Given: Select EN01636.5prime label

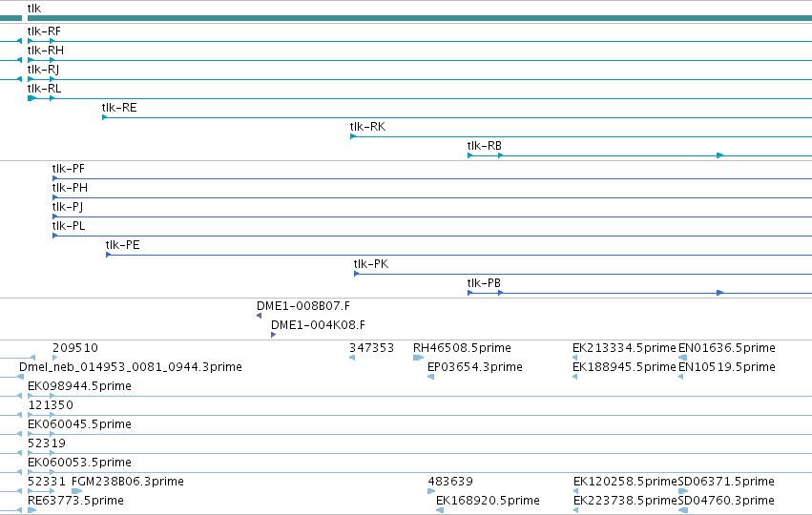Looking at the screenshot, I should click(727, 348).
